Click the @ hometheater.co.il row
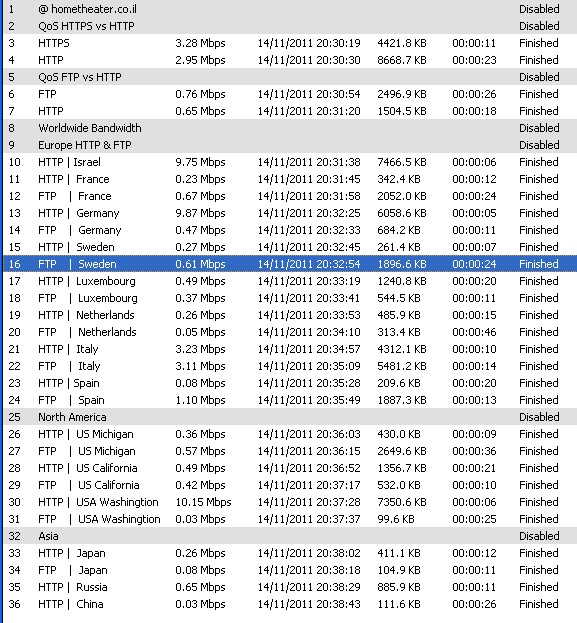Image resolution: width=577 pixels, height=623 pixels. coord(290,9)
